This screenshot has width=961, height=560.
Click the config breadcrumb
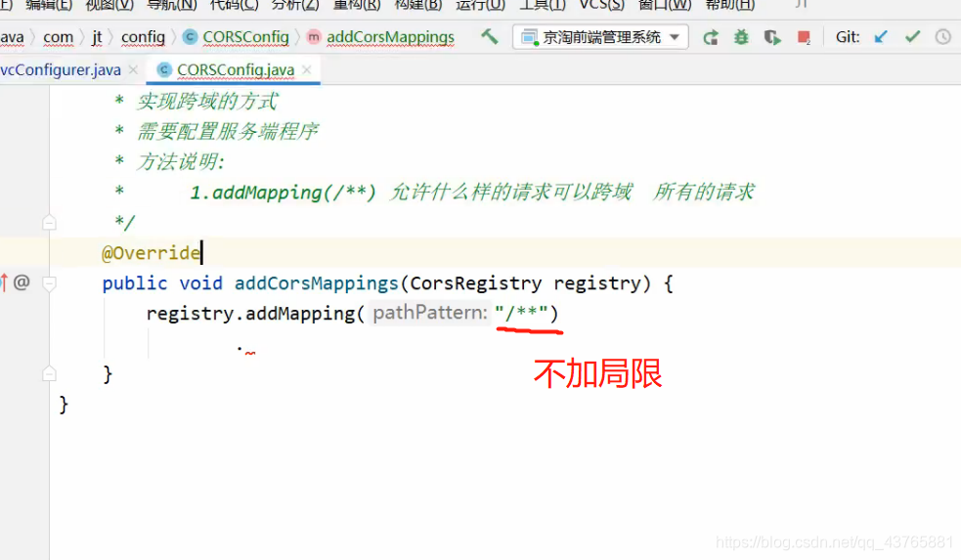(x=143, y=37)
